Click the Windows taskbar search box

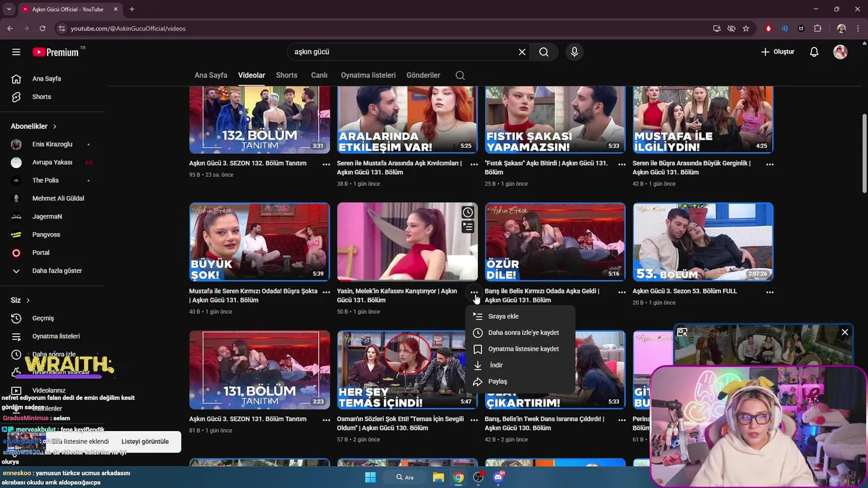pos(405,477)
